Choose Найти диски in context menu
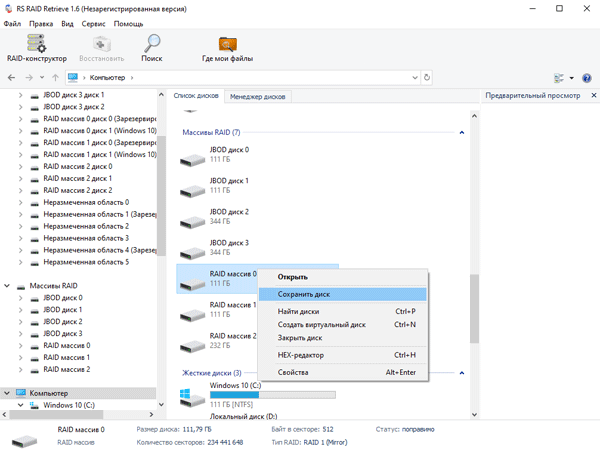 343,311
